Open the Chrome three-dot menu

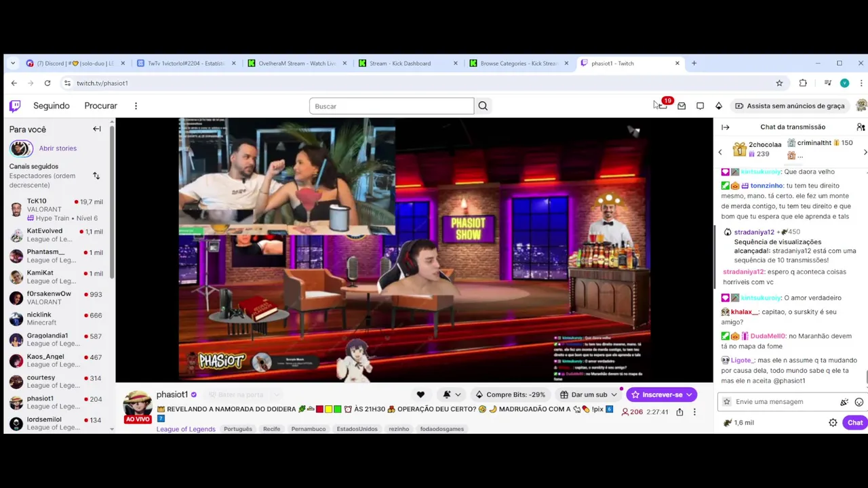click(x=861, y=83)
